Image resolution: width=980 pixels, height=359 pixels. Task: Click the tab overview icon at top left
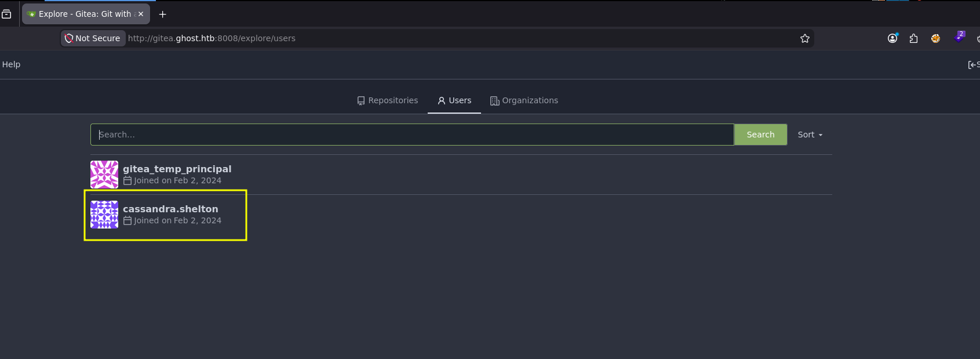(6, 14)
